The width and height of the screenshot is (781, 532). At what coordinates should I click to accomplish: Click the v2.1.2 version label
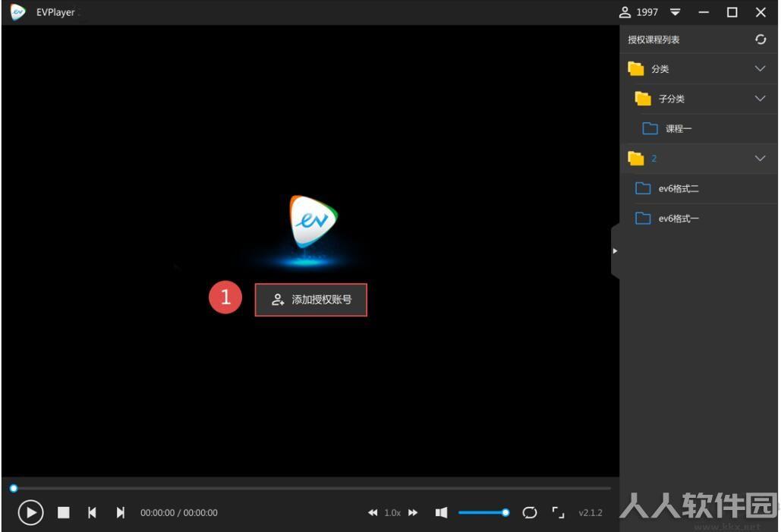[x=590, y=512]
